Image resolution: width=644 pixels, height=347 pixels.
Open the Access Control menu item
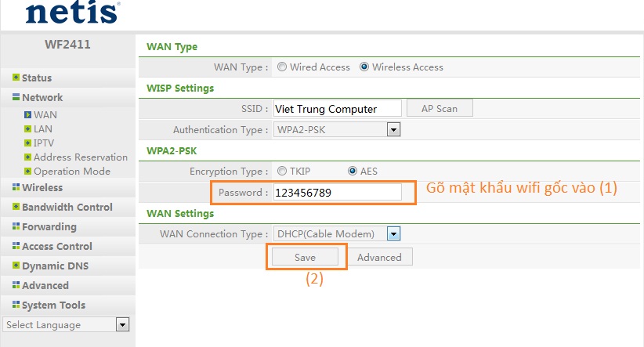tap(57, 246)
